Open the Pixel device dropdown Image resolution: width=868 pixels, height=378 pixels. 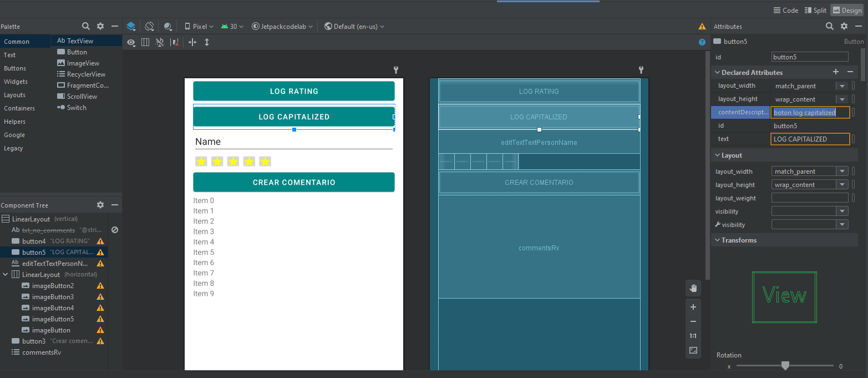point(199,26)
